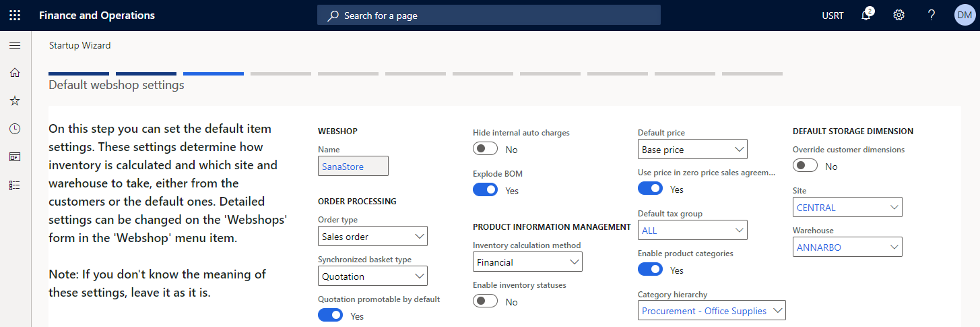This screenshot has width=980, height=327.
Task: Click the ORDER PROCESSING section header
Action: pyautogui.click(x=357, y=201)
